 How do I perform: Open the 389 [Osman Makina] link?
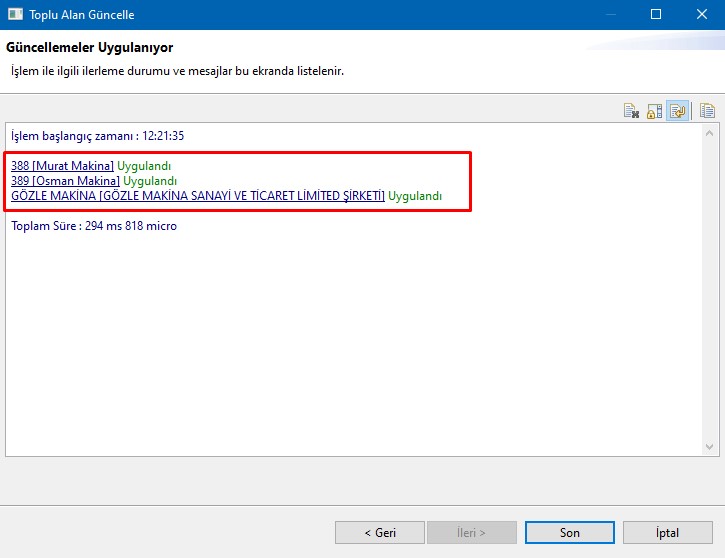coord(65,181)
